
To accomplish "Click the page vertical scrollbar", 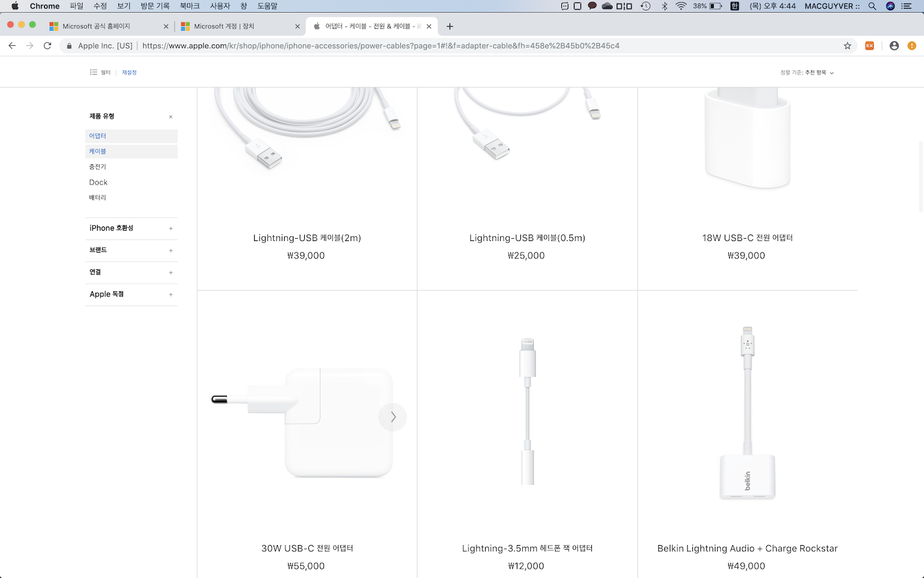I will (921, 176).
